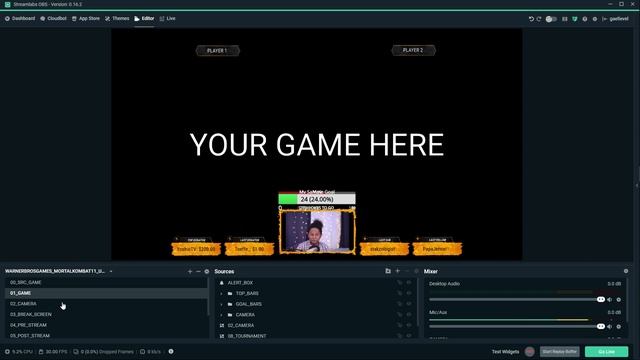
Task: Toggle lock on TOP_BARS folder
Action: coord(400,293)
